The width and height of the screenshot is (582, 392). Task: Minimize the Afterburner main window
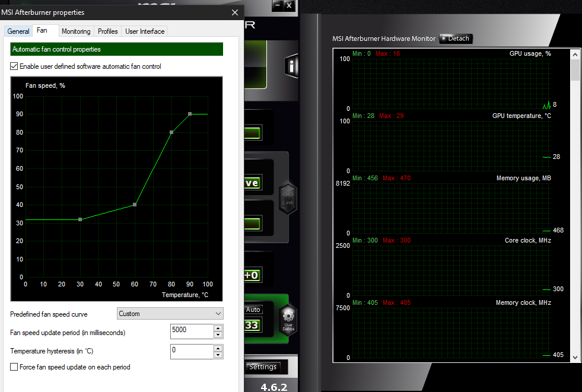[277, 5]
